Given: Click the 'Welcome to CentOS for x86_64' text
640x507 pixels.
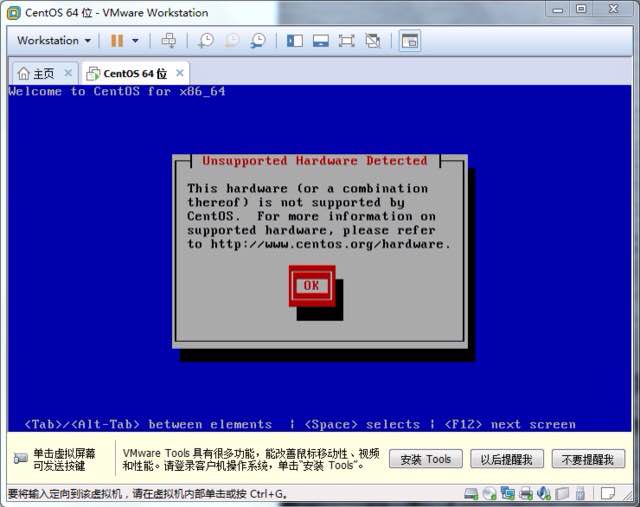Looking at the screenshot, I should click(x=117, y=91).
